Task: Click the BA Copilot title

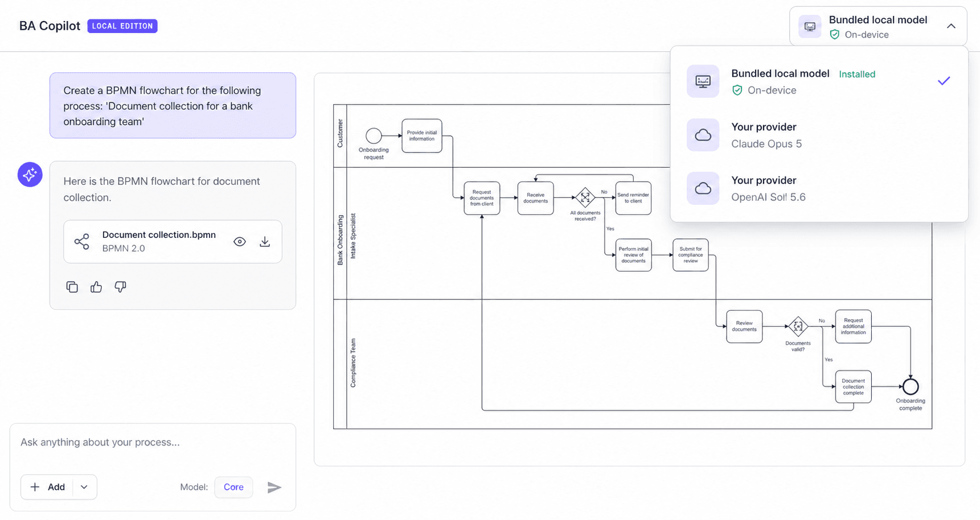Action: [x=50, y=26]
